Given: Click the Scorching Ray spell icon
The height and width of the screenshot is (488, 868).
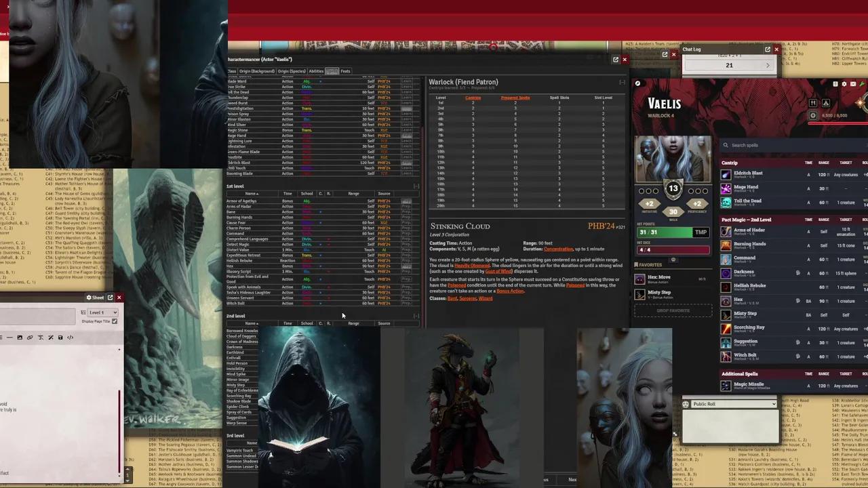Looking at the screenshot, I should tap(726, 329).
